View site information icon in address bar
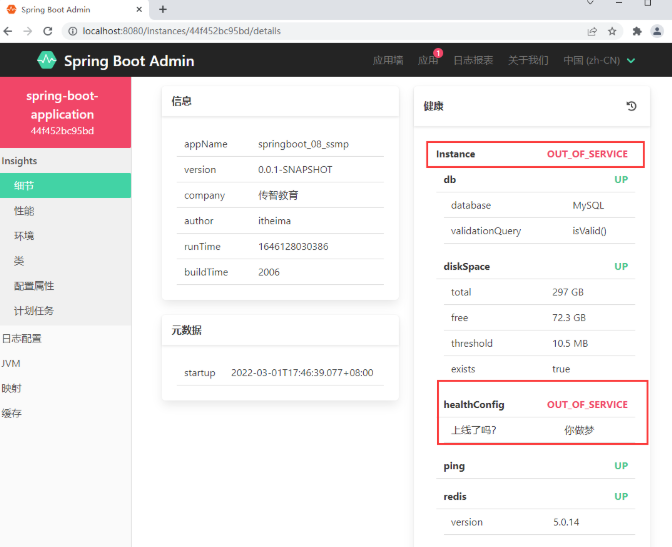Screen dimensions: 672x547 [x=73, y=31]
